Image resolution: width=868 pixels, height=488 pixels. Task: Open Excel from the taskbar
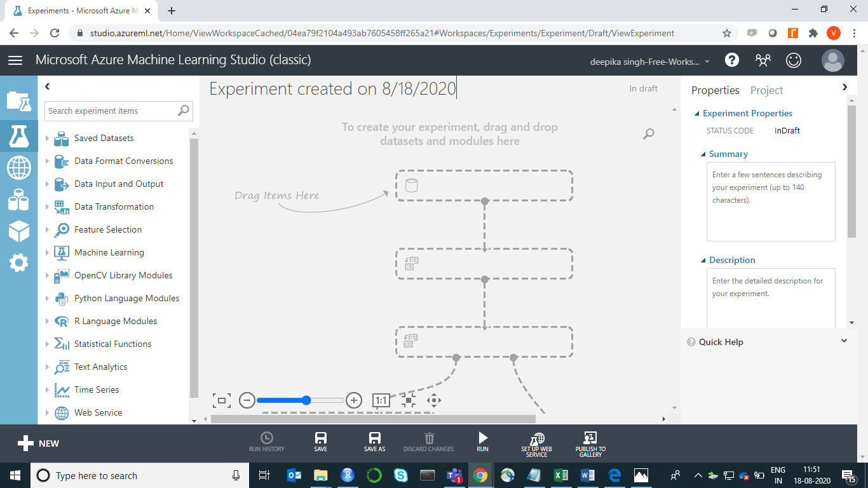click(x=560, y=475)
